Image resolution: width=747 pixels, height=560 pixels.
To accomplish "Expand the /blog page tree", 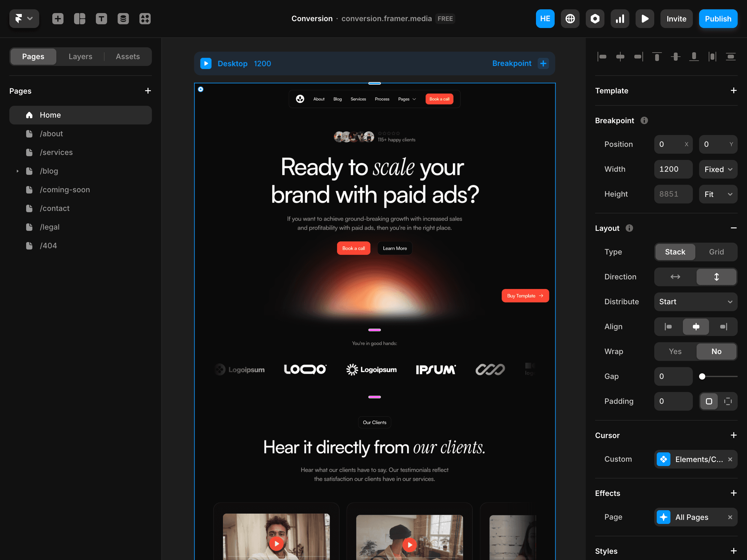I will (17, 171).
